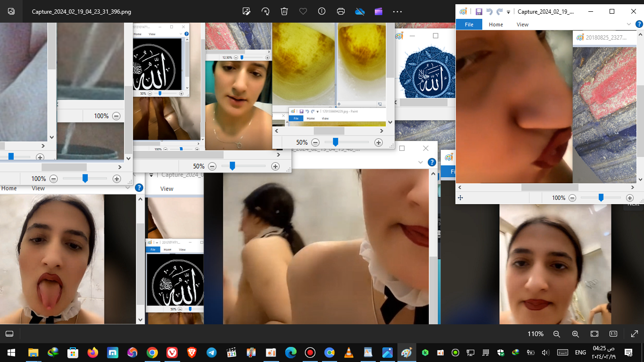Click the Save icon in Paint
The width and height of the screenshot is (644, 362).
coord(479,12)
